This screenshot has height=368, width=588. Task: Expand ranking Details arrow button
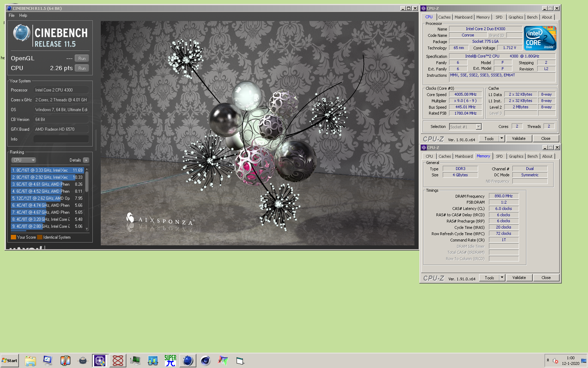(x=86, y=160)
